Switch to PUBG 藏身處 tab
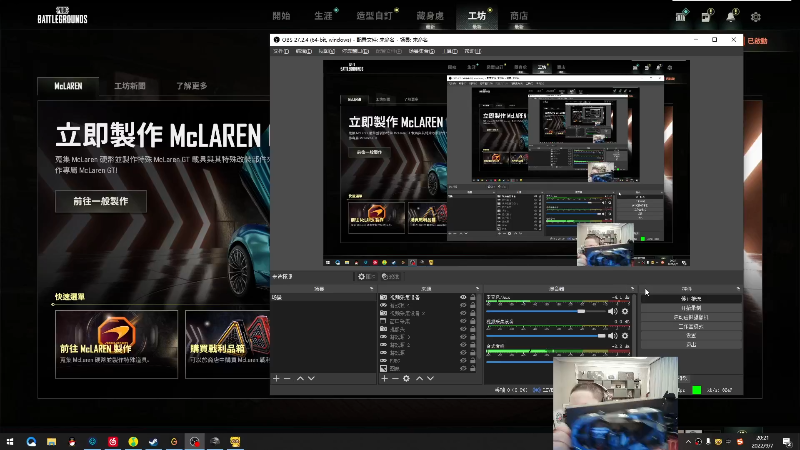The image size is (800, 450). point(430,16)
